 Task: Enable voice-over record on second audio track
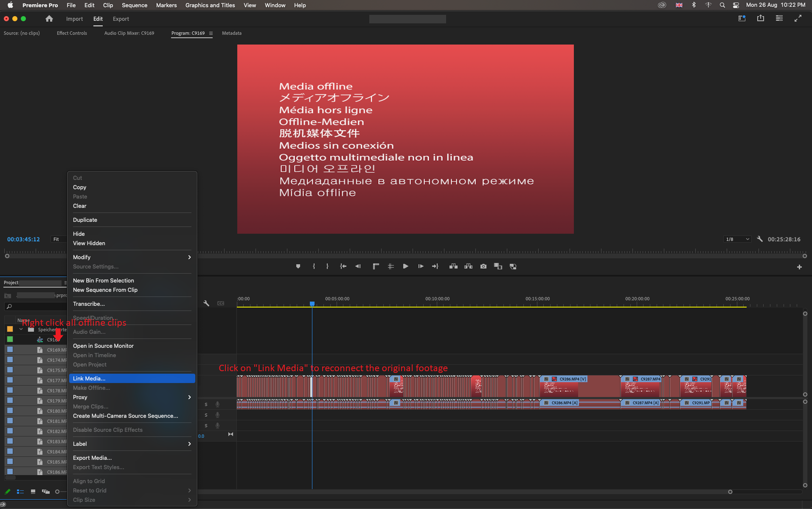point(217,415)
